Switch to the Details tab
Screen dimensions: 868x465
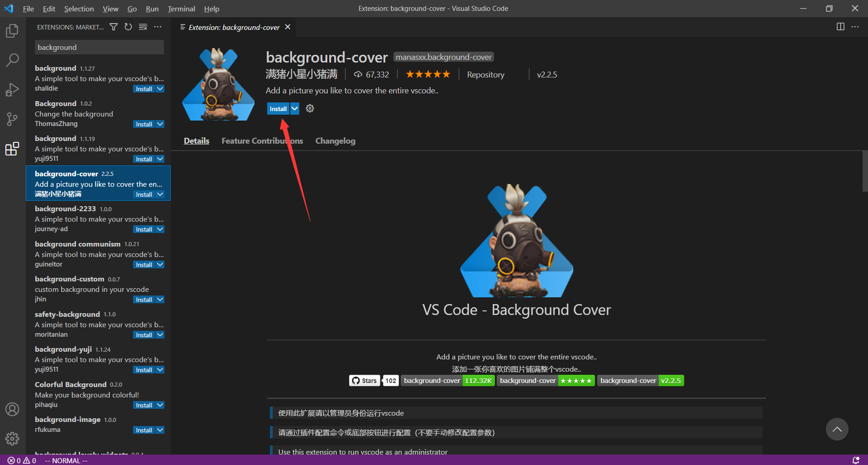pyautogui.click(x=197, y=141)
